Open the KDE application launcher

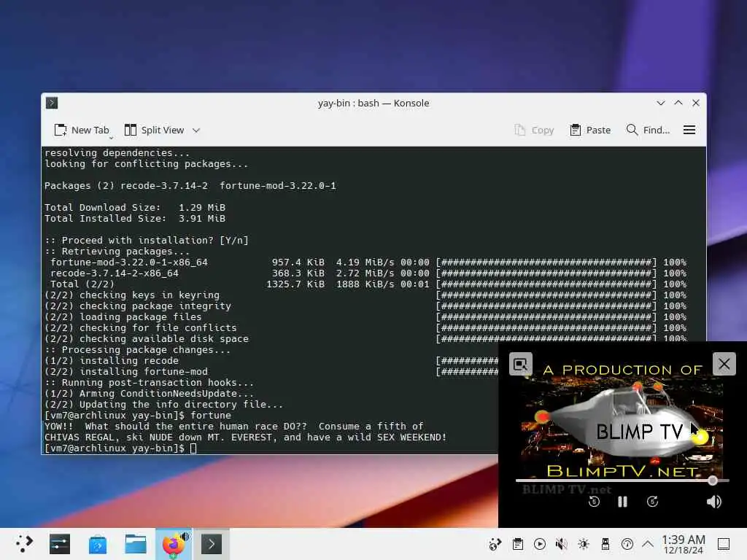(24, 544)
